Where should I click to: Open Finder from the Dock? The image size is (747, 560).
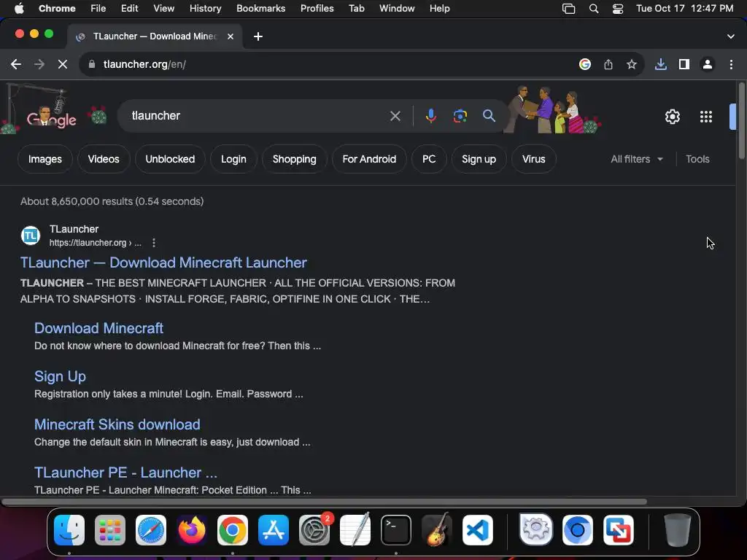[x=69, y=530]
